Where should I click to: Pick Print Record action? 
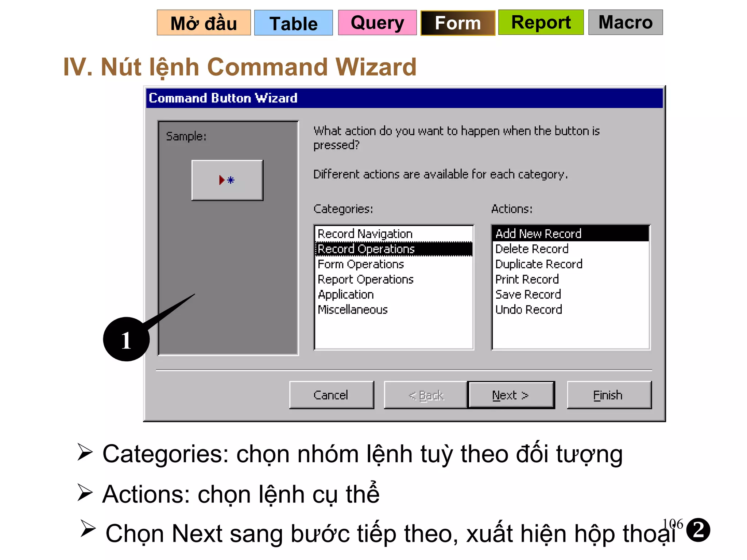(570, 279)
